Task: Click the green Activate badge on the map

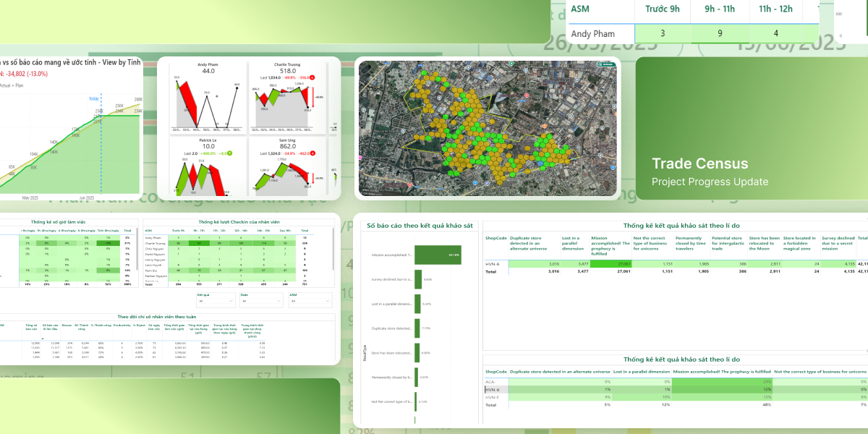Action: point(607,64)
